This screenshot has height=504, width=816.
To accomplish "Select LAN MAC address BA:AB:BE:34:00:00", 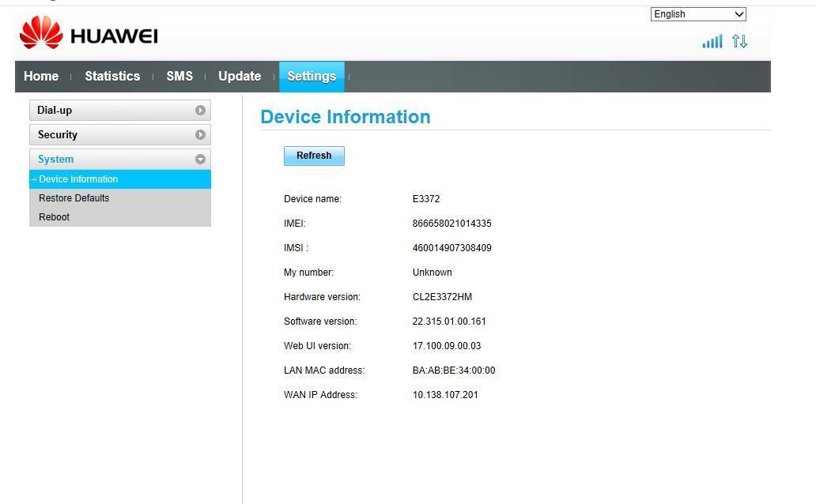I will 454,370.
